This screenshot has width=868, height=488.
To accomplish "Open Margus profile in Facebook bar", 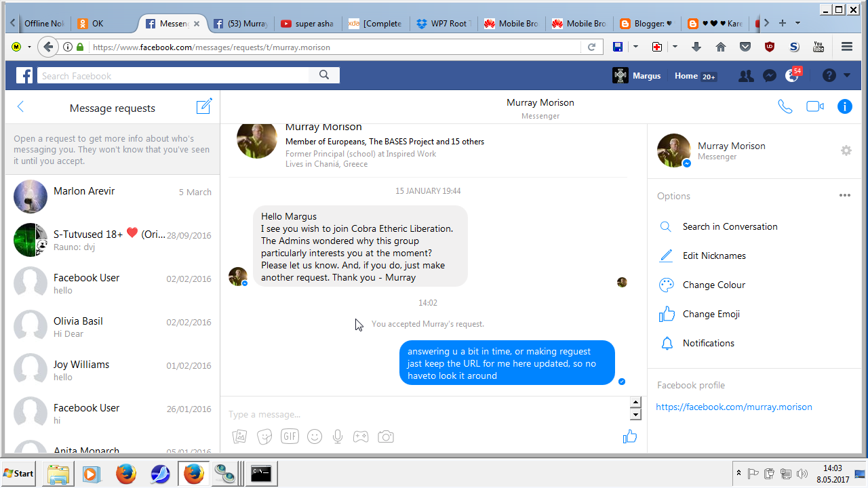I will click(636, 75).
